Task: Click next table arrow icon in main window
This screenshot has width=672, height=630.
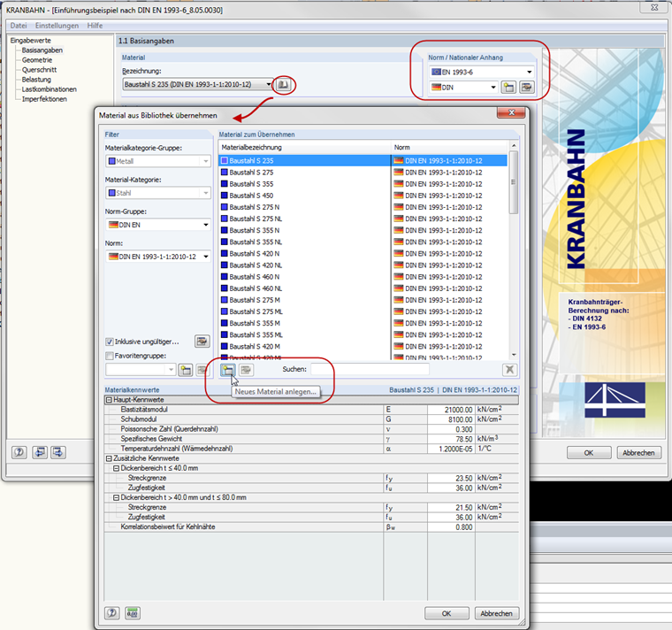Action: 58,452
